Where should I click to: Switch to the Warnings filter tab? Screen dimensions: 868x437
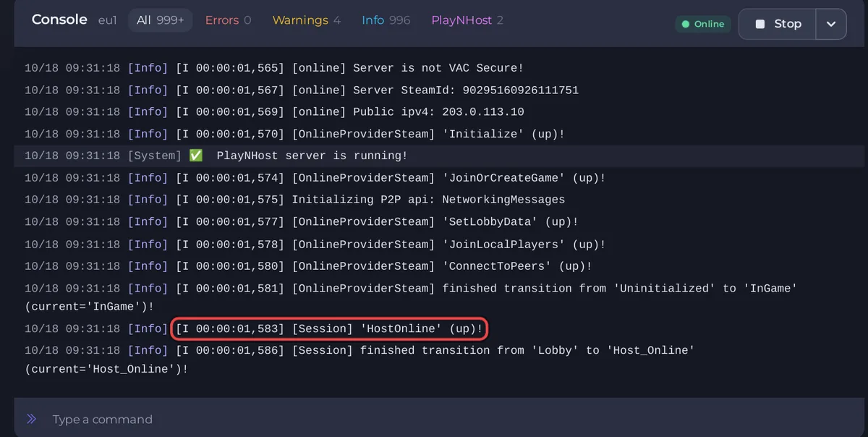coord(307,20)
